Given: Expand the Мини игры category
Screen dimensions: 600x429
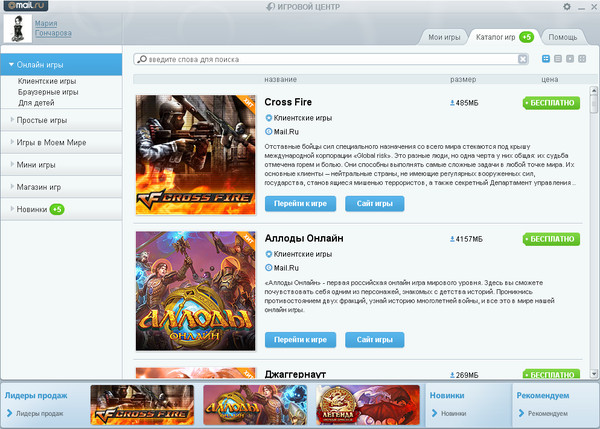Looking at the screenshot, I should coord(61,165).
